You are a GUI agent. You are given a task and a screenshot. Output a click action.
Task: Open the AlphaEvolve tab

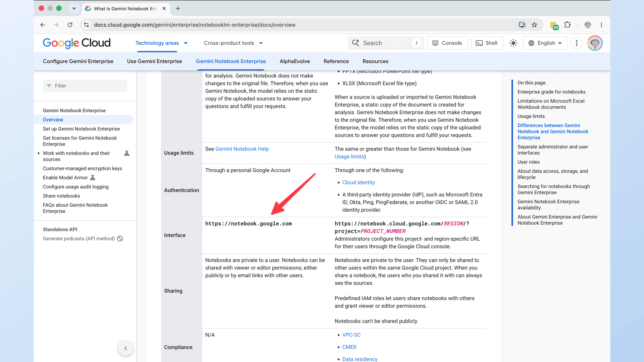(x=294, y=61)
